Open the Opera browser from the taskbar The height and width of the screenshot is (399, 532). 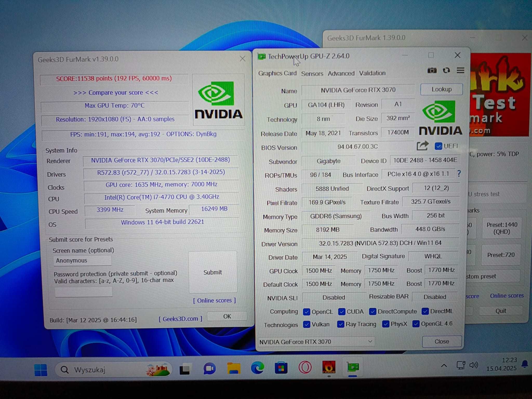pyautogui.click(x=305, y=367)
